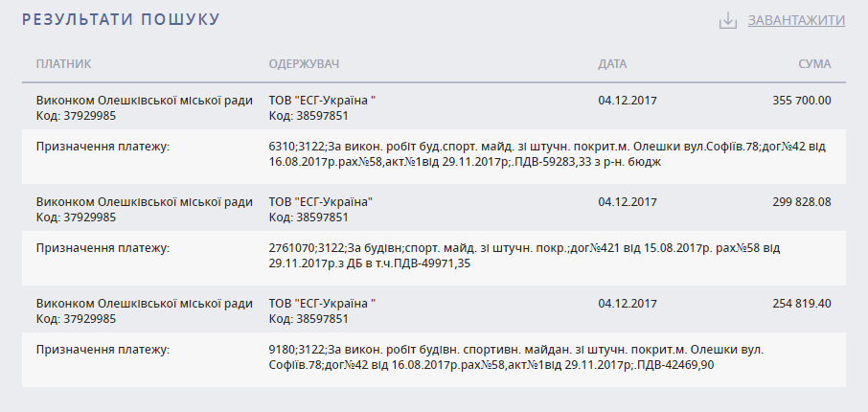
Task: Click the download arrow icon
Action: (728, 20)
